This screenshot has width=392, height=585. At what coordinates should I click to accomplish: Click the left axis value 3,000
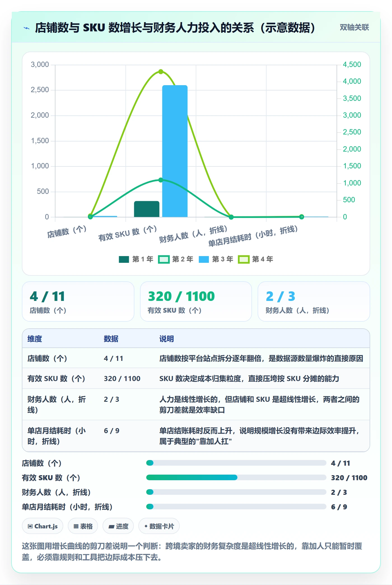[x=40, y=64]
